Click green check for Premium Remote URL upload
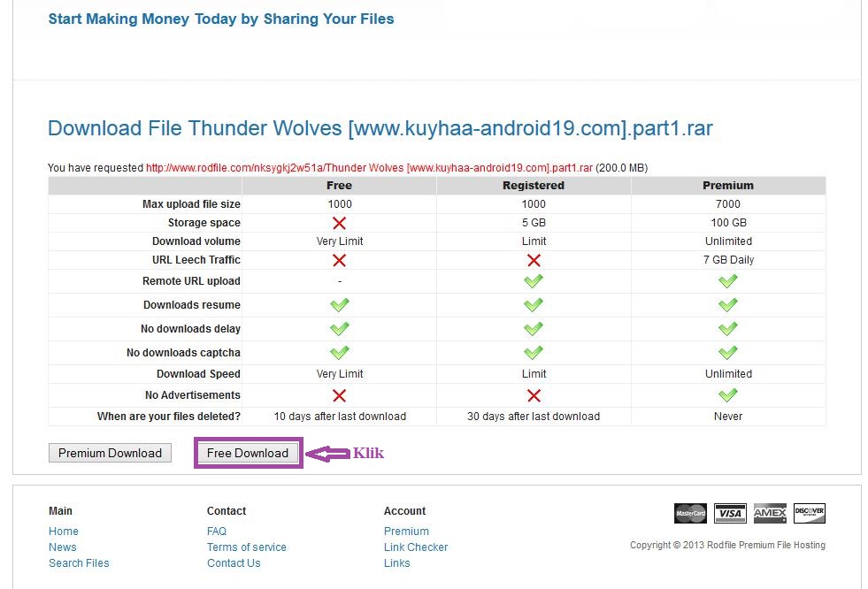 click(728, 281)
